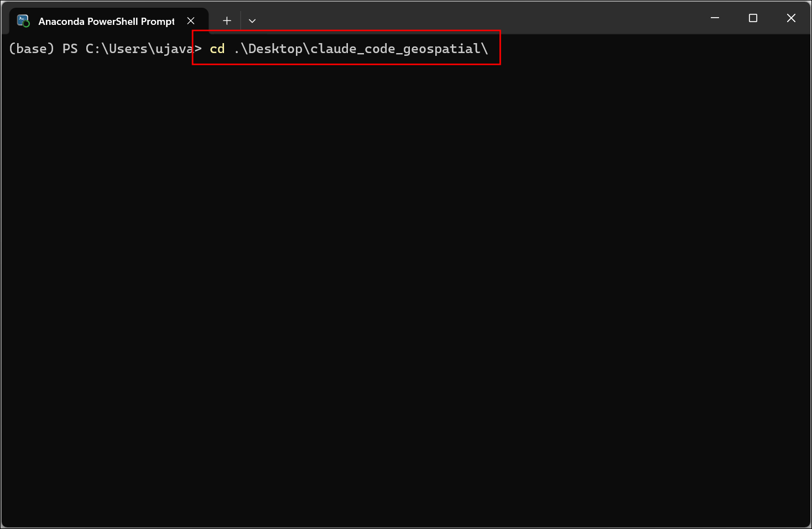
Task: Expand the new tab profiles dropdown chevron
Action: (252, 21)
